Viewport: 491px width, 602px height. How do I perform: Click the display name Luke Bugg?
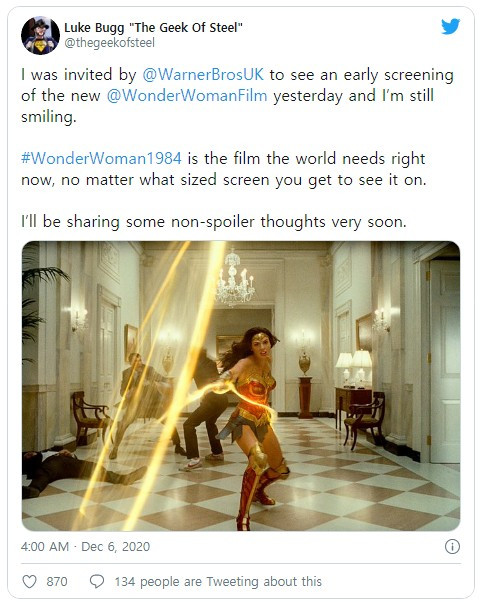[x=94, y=27]
